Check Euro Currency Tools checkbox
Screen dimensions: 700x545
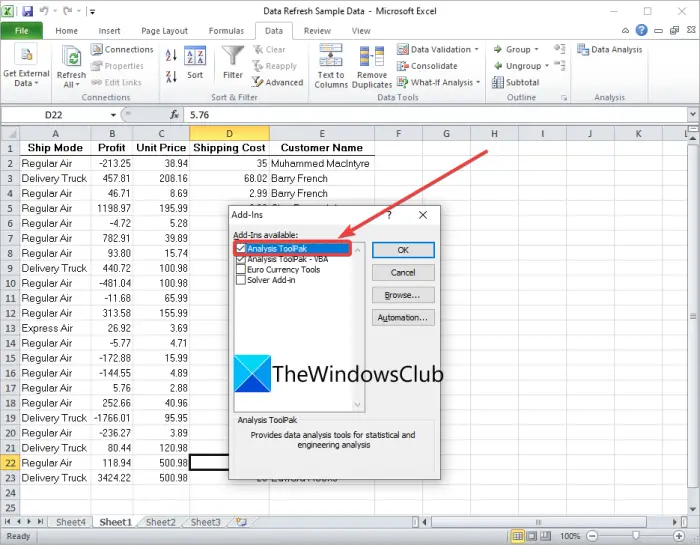[x=241, y=269]
